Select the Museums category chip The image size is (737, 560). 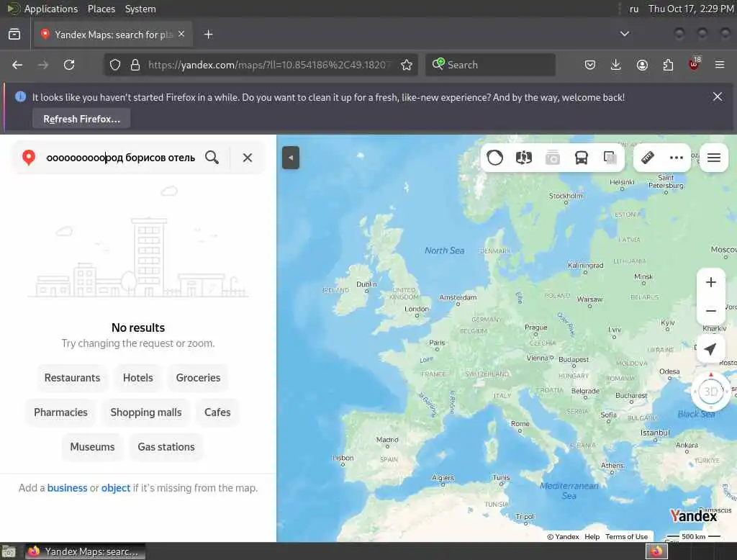click(x=92, y=447)
